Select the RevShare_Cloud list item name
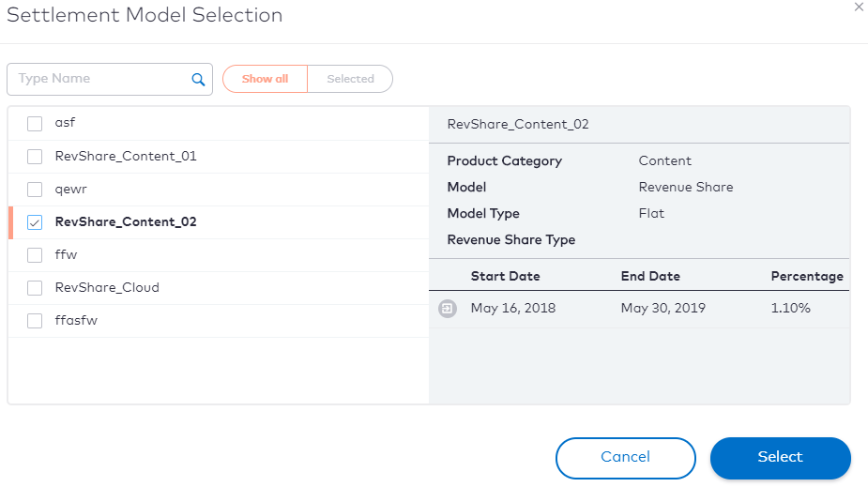The width and height of the screenshot is (868, 487). click(x=107, y=288)
